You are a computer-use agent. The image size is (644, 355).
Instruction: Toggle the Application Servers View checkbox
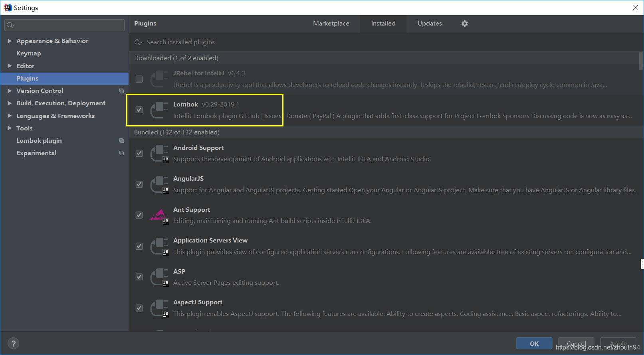tap(139, 246)
